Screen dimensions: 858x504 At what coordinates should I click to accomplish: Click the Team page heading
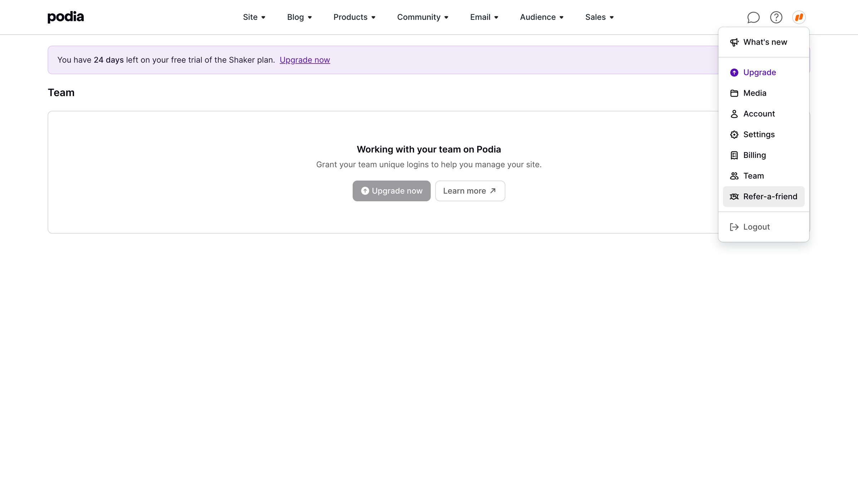(x=61, y=93)
